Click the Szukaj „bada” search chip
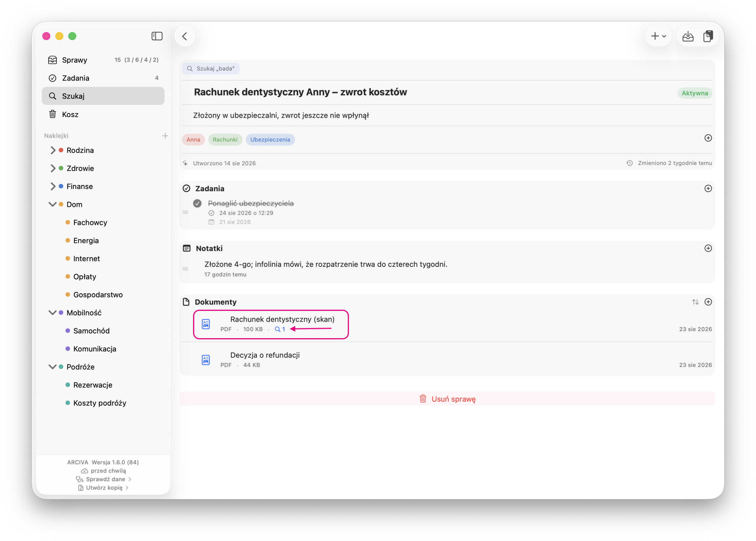Viewport: 756px width, 541px height. pos(211,69)
